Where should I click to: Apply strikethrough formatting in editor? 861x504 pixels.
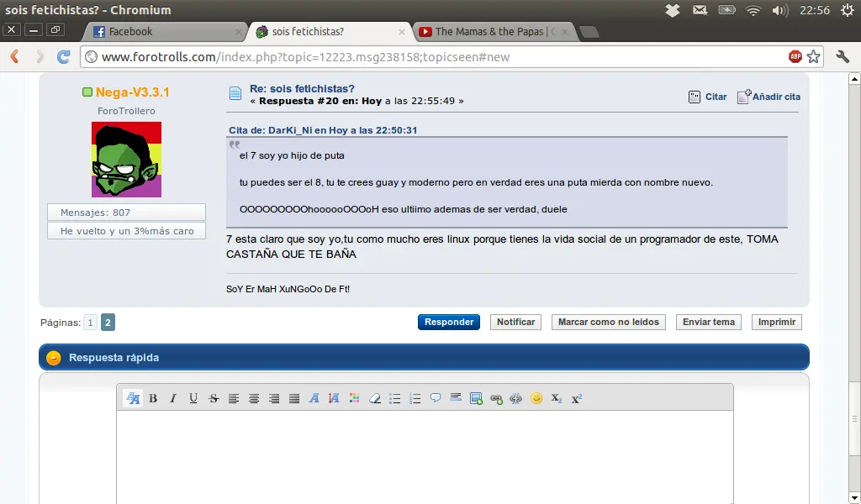pyautogui.click(x=214, y=399)
